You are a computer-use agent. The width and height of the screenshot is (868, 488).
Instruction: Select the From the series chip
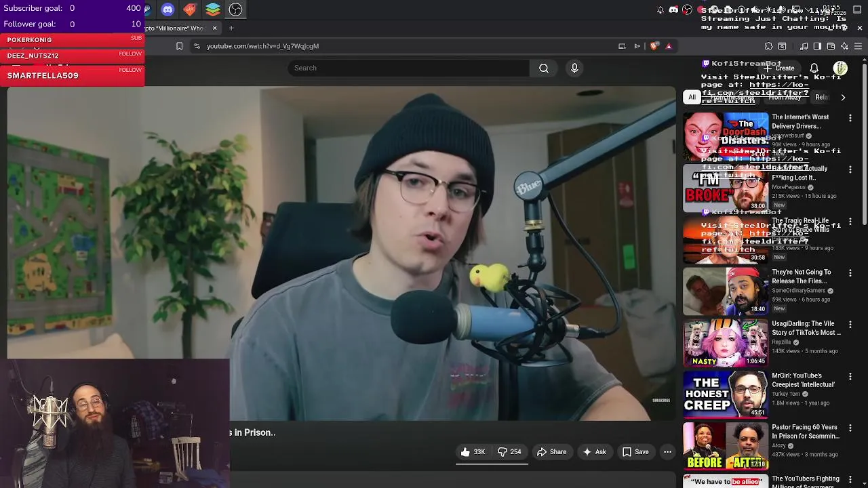tap(732, 97)
